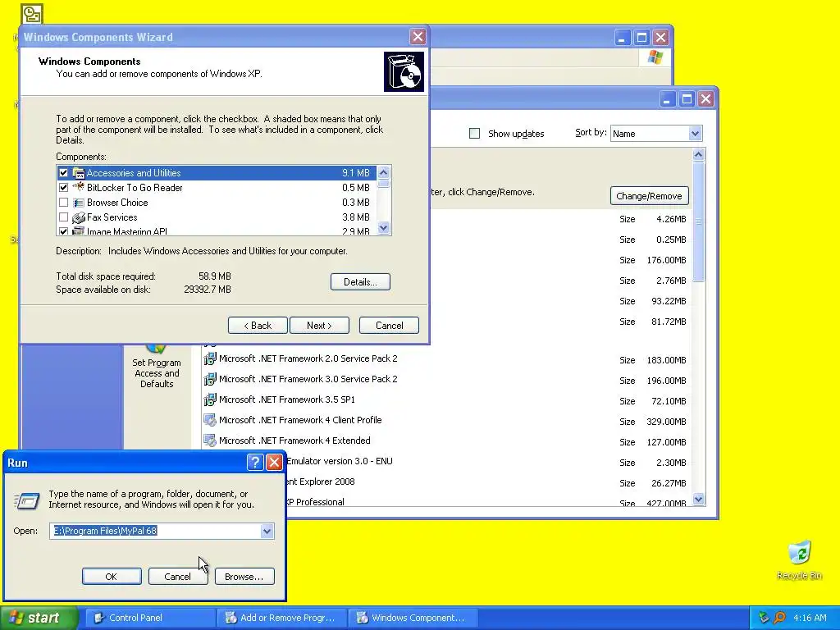This screenshot has height=630, width=840.
Task: Switch to Add or Remove Programs taskbar button
Action: click(x=282, y=618)
